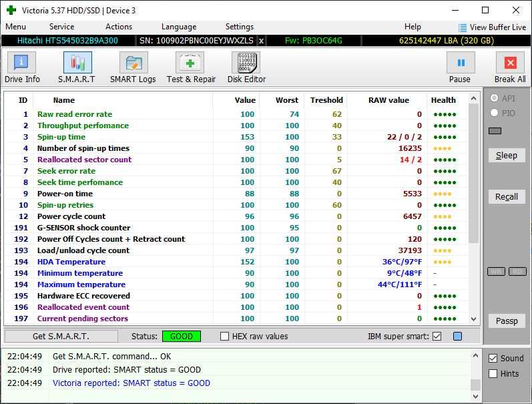The height and width of the screenshot is (404, 532).
Task: Select G-SENSOR shock counter row
Action: [x=236, y=228]
